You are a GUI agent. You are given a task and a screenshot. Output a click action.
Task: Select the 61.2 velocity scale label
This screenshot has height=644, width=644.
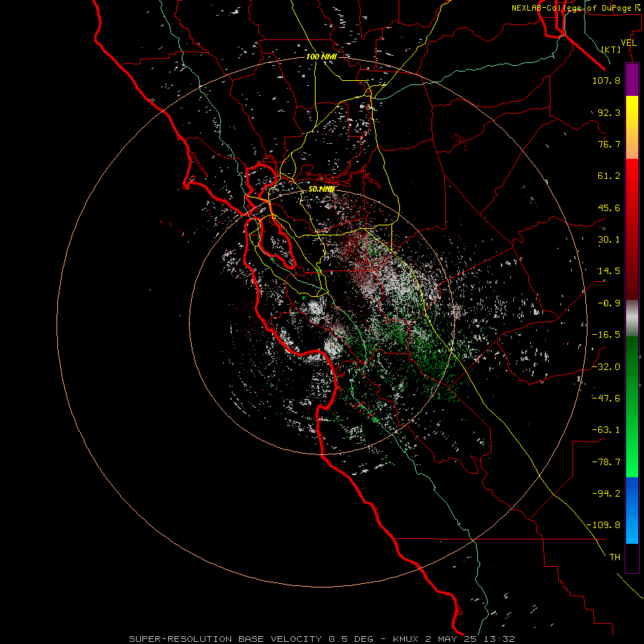pos(609,176)
